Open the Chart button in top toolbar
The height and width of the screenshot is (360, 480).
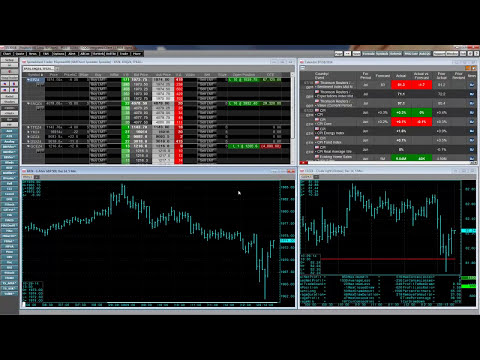tap(7, 54)
